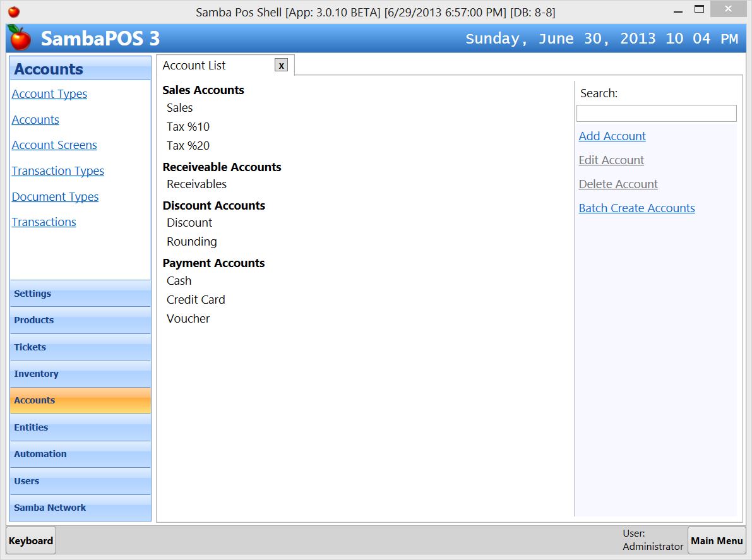Select the Tax %10 account entry
The image size is (752, 560).
(188, 126)
